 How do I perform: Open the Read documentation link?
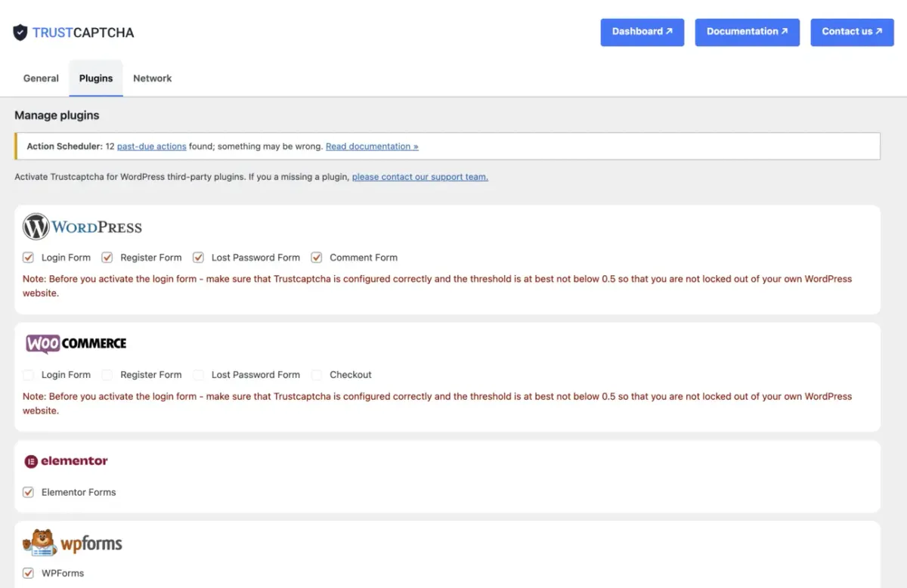coord(372,146)
